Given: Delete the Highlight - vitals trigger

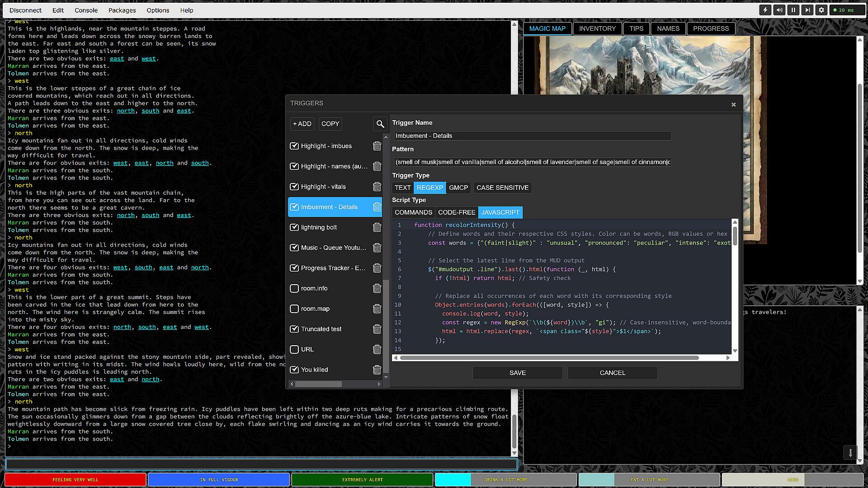Looking at the screenshot, I should [x=377, y=187].
